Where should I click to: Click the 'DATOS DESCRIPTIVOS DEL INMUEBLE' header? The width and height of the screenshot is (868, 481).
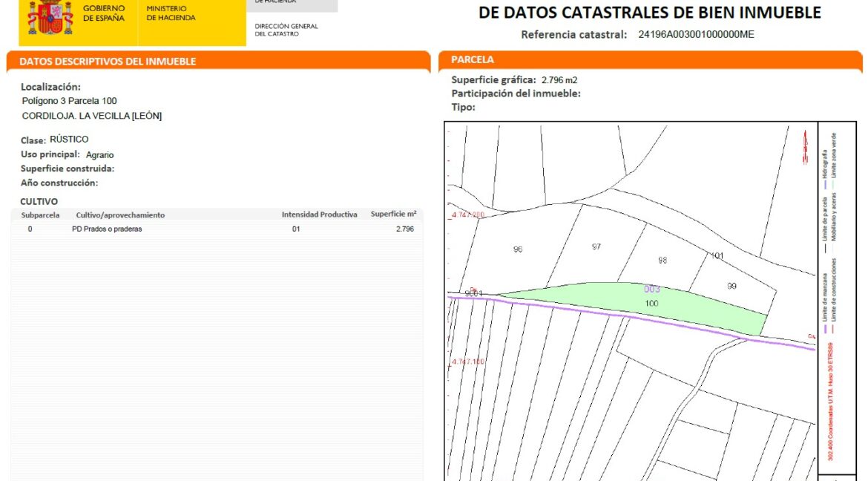[x=108, y=62]
